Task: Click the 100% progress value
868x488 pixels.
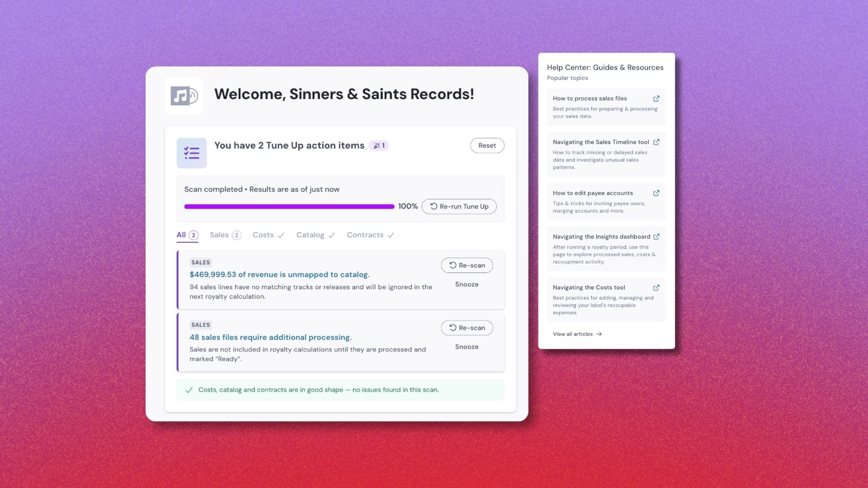Action: tap(408, 206)
